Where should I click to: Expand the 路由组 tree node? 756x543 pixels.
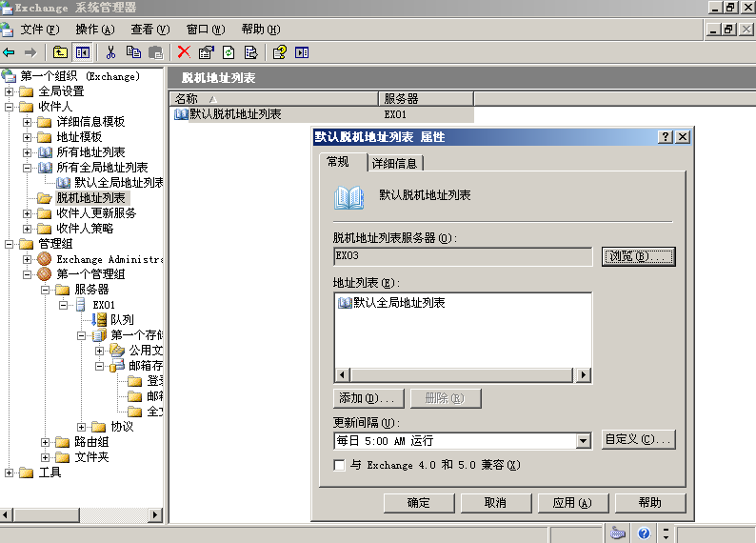[x=45, y=442]
